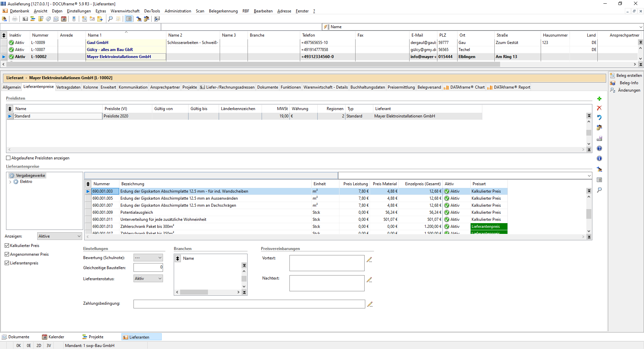Image resolution: width=644 pixels, height=349 pixels.
Task: Toggle the highlighted detail view toolbar icon
Action: click(x=128, y=19)
